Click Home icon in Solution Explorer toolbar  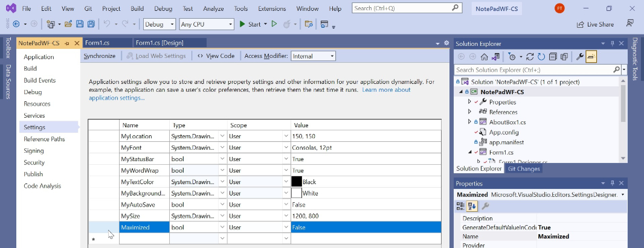click(484, 57)
